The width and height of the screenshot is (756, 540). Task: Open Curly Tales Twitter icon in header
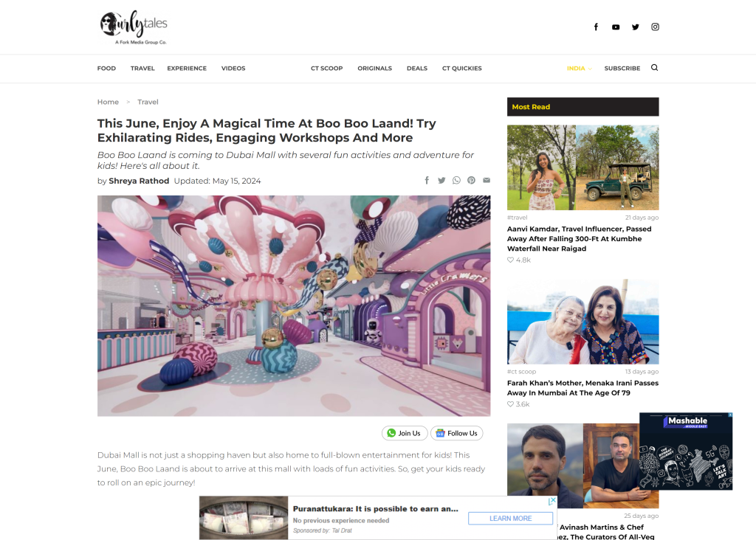point(636,27)
